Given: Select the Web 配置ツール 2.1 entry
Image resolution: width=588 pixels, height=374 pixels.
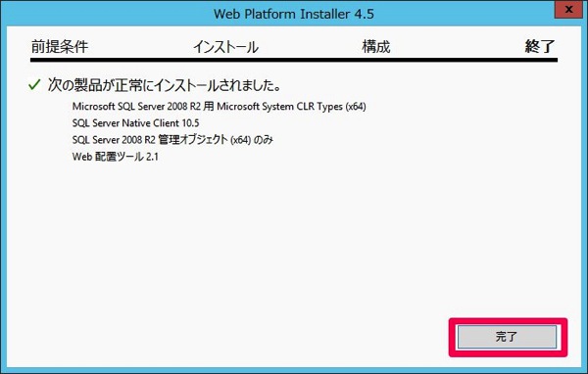Looking at the screenshot, I should tap(115, 157).
